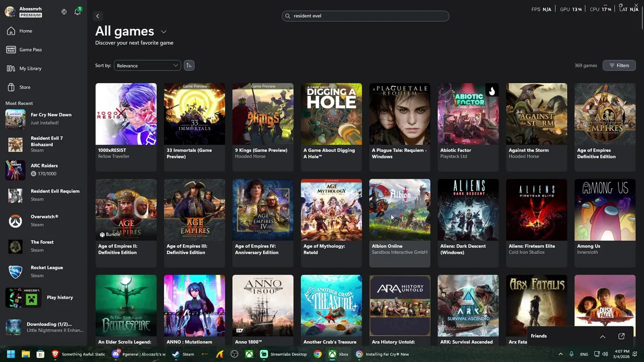Open Rocket League in Most Recent
This screenshot has height=362, width=644.
pos(44,271)
